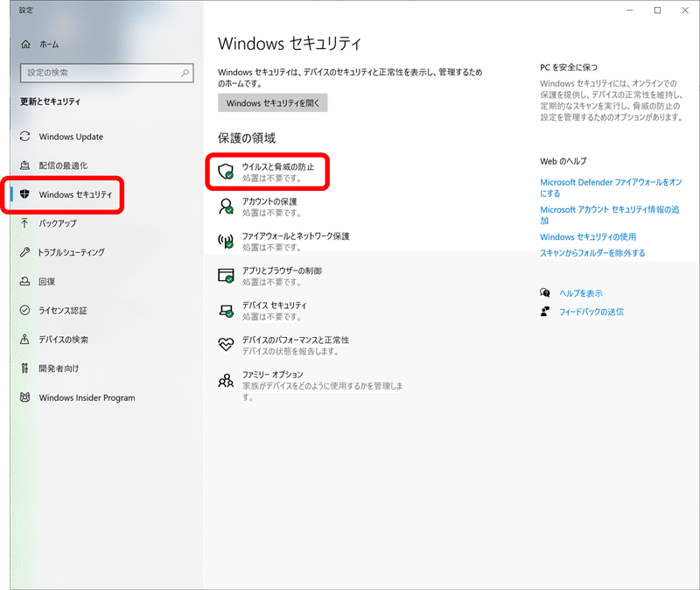
Task: Minimize the 設定 window
Action: 629,11
